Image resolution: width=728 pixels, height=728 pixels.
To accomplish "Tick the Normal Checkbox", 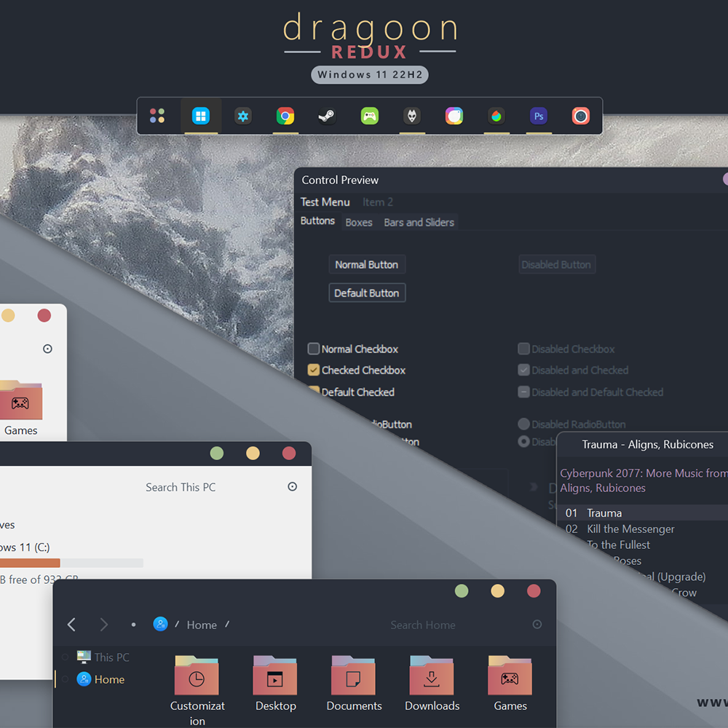I will point(314,349).
